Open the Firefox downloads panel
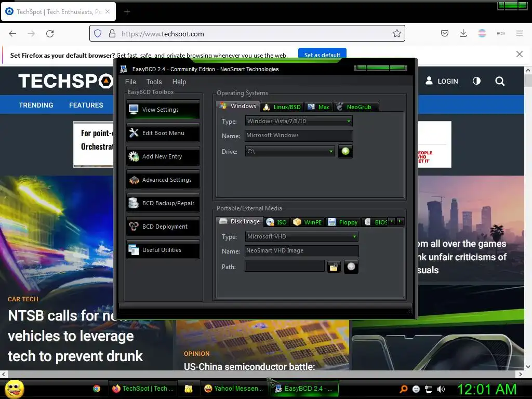The height and width of the screenshot is (399, 532). pos(463,33)
